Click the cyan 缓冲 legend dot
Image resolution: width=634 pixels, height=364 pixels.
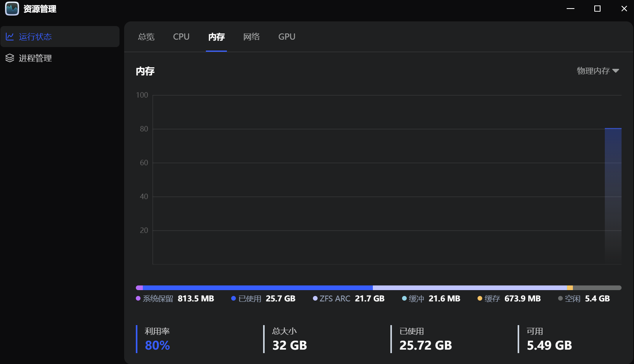pos(404,298)
